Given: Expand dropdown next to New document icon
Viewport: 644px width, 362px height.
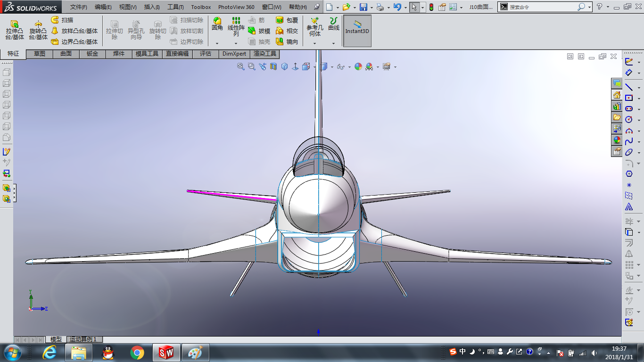Looking at the screenshot, I should point(337,8).
